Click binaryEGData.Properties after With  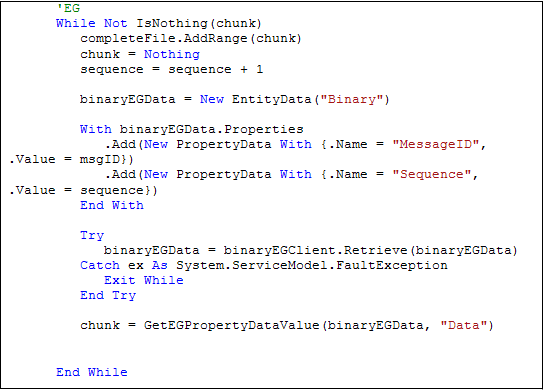(x=211, y=130)
